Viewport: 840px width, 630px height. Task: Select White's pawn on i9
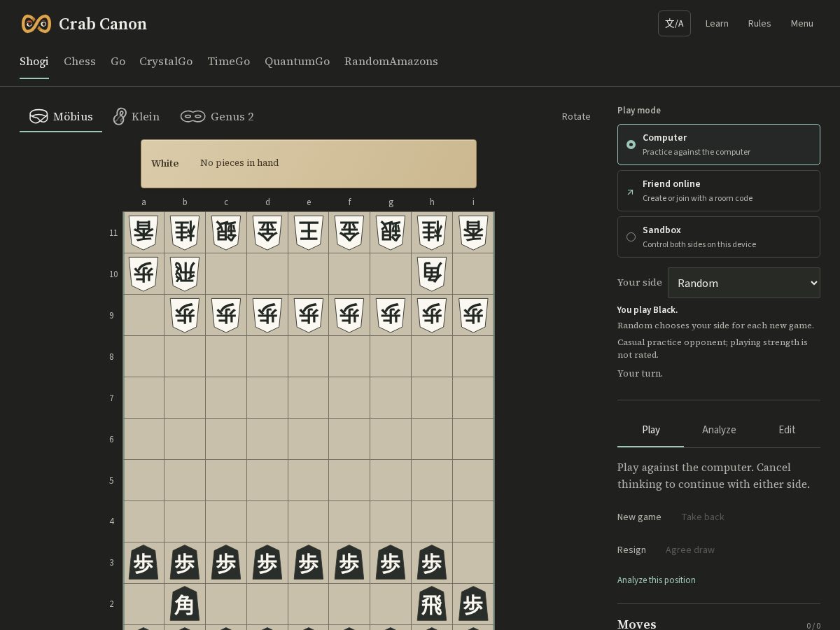[473, 315]
